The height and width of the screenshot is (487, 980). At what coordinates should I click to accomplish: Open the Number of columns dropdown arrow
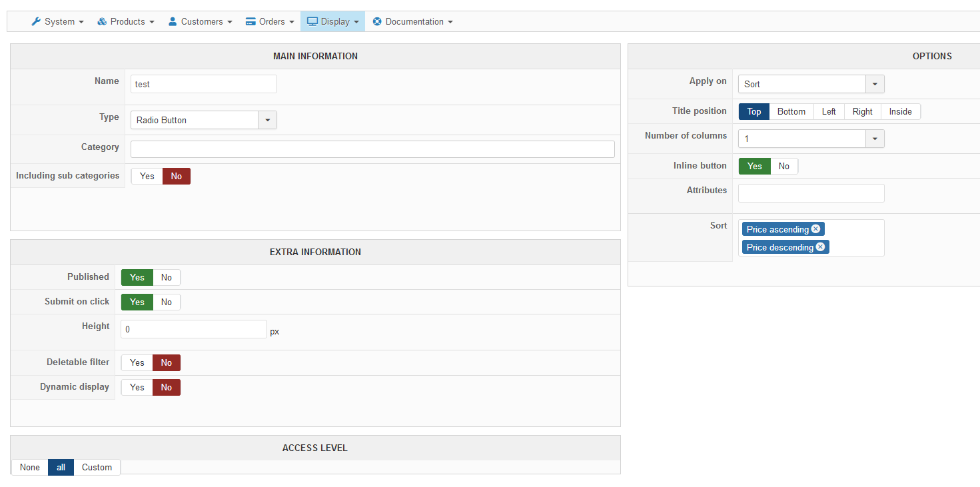875,139
